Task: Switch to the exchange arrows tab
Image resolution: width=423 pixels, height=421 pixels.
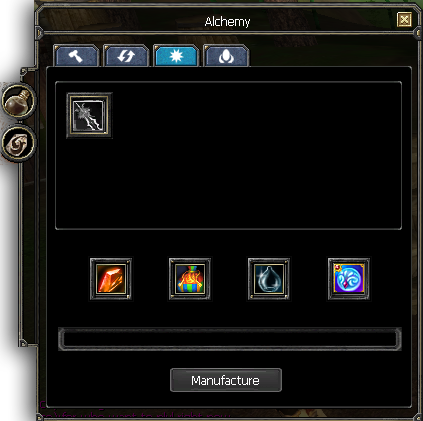Action: (x=126, y=56)
